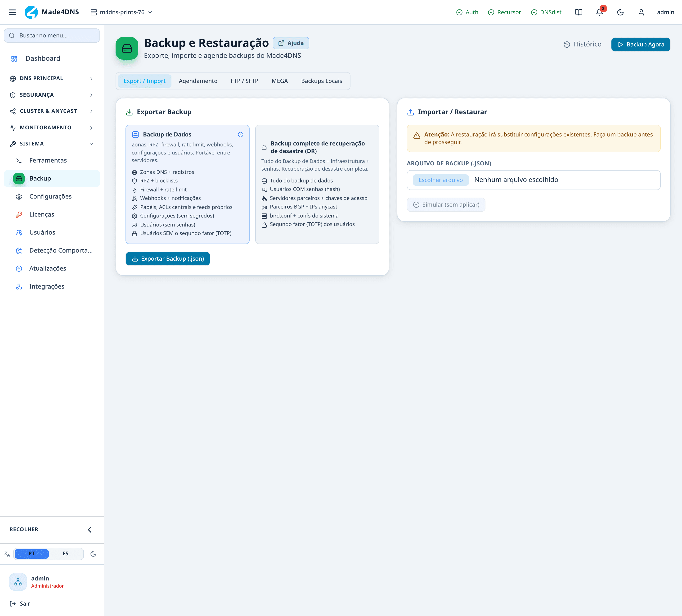Open Configurações gear icon item
Screen dimensions: 682x616
point(19,196)
